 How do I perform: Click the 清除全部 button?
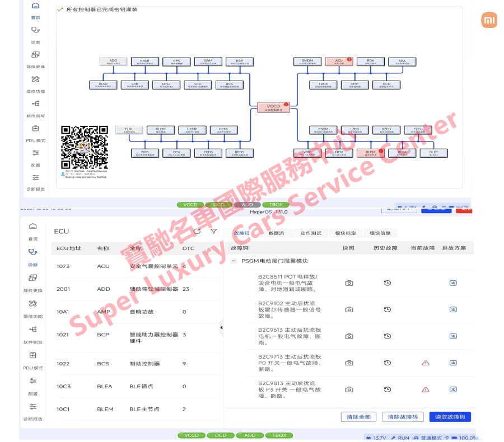(x=359, y=417)
